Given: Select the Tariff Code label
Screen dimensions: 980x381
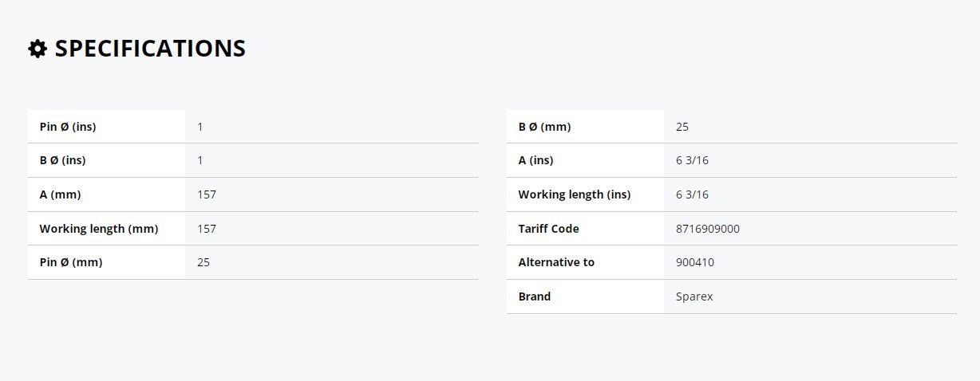Looking at the screenshot, I should (548, 229).
